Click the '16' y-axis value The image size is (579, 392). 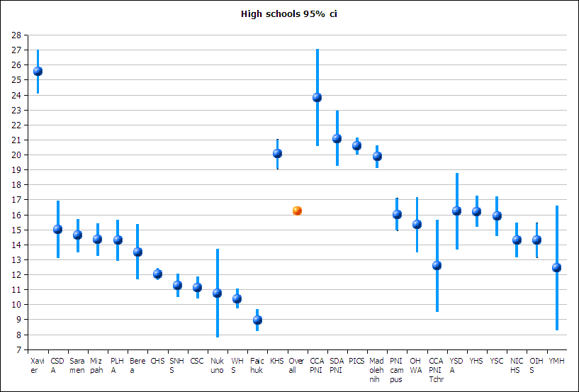click(x=16, y=215)
